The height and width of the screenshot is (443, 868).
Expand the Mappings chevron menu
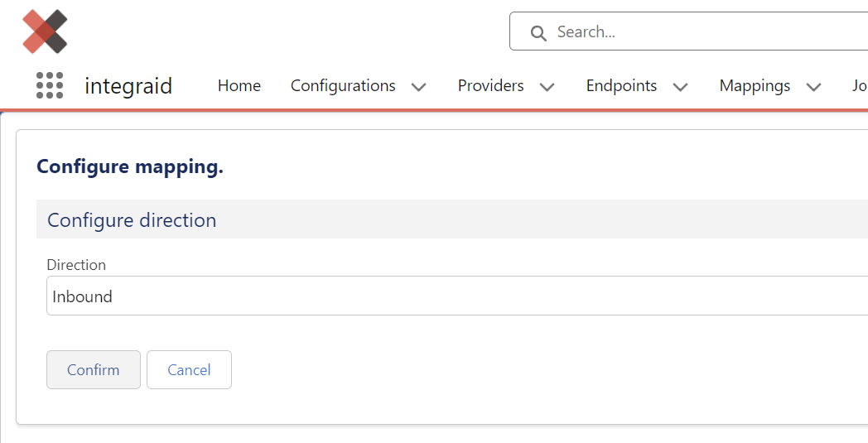click(813, 87)
